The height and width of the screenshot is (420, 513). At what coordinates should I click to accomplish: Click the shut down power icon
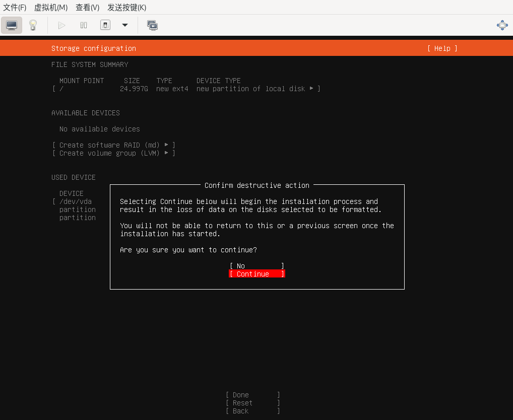[105, 25]
